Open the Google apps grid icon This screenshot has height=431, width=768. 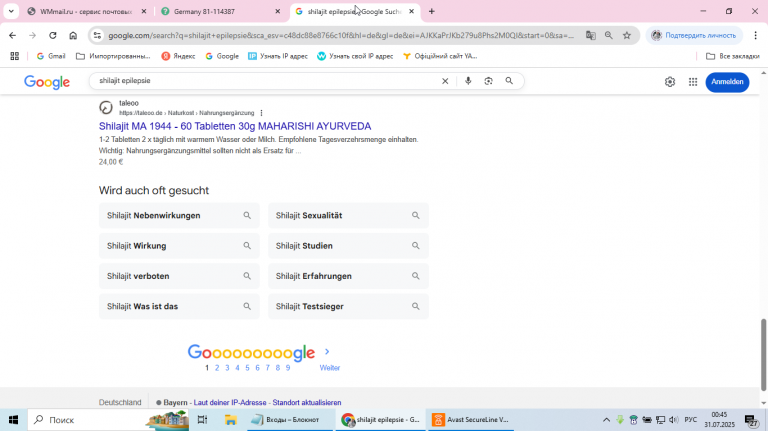(x=693, y=82)
